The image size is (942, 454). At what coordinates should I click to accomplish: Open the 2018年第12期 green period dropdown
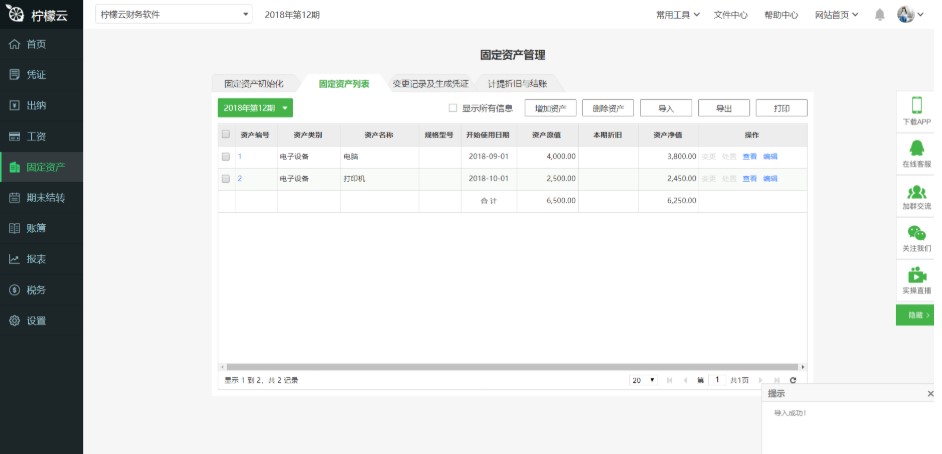coord(255,108)
